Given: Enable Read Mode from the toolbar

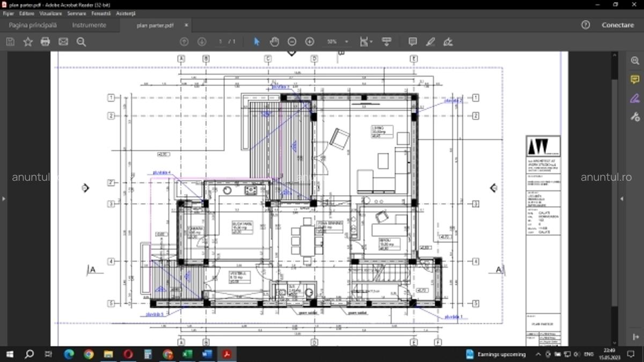Looking at the screenshot, I should 387,41.
